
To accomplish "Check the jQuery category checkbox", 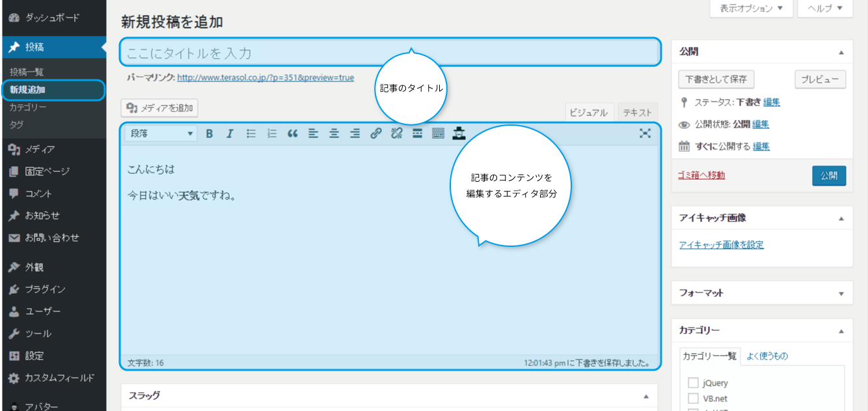I will coord(693,383).
